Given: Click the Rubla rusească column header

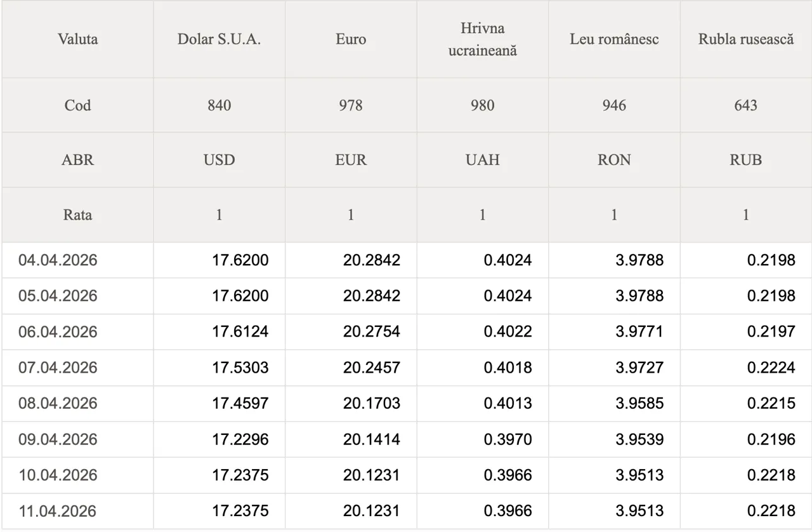Looking at the screenshot, I should 746,39.
